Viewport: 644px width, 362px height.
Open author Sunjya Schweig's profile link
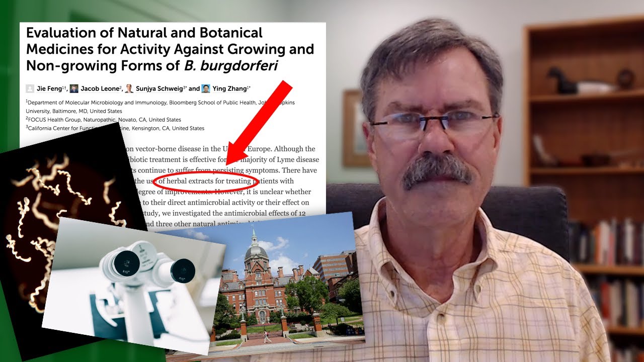tap(160, 88)
